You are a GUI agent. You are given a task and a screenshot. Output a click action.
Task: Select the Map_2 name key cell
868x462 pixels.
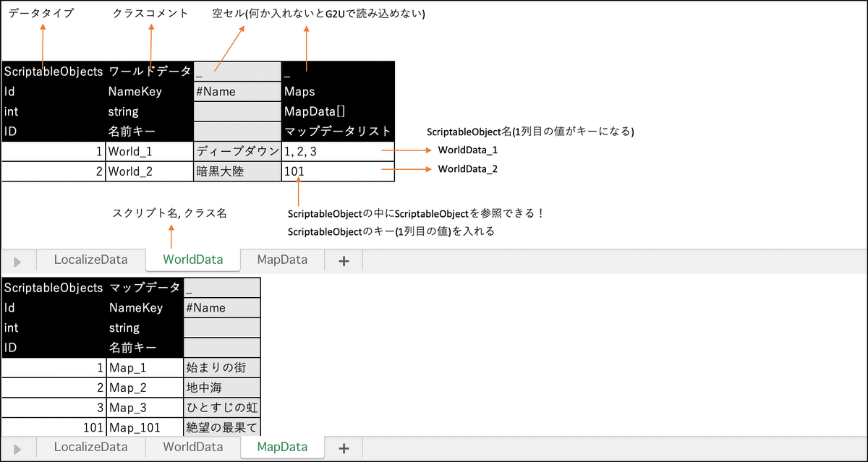pos(145,388)
